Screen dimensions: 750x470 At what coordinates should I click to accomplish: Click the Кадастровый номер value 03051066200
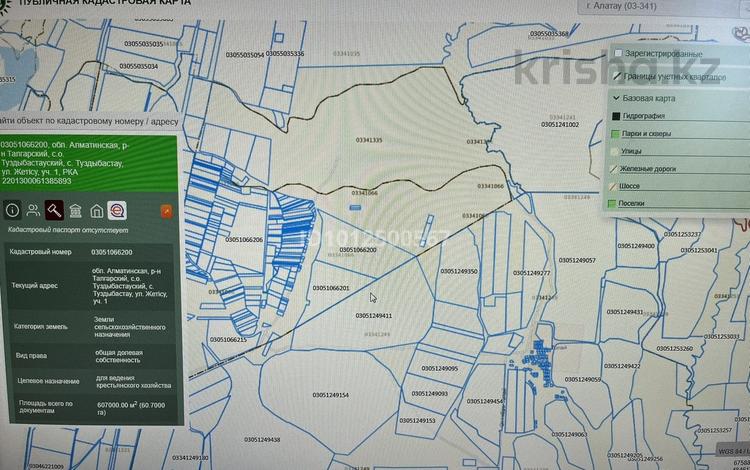coord(112,252)
